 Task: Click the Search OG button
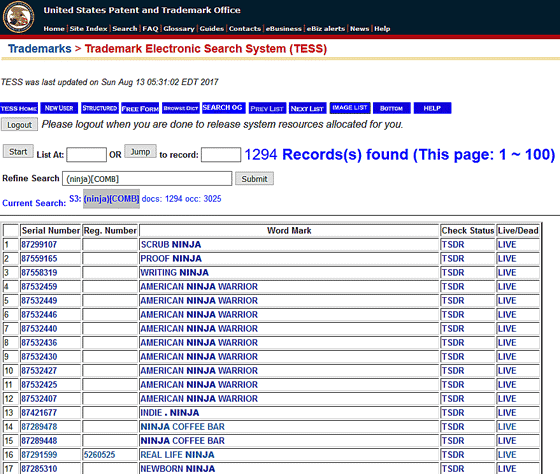click(224, 108)
